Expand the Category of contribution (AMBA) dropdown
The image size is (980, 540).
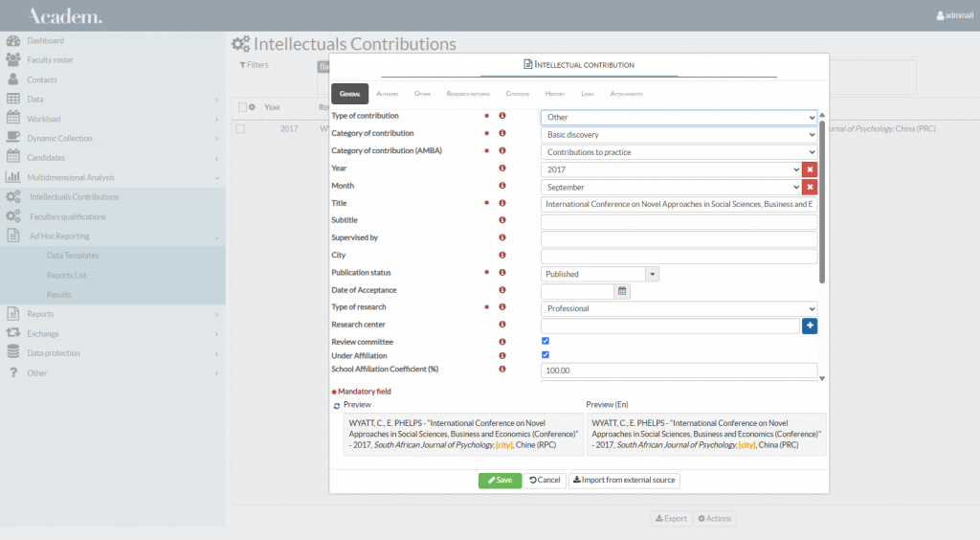[x=679, y=152]
